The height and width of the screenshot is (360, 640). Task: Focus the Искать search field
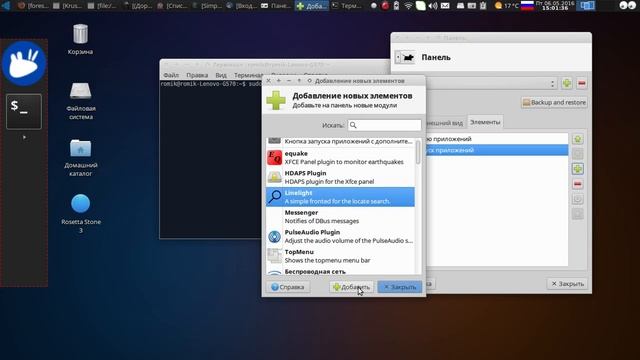coord(384,125)
